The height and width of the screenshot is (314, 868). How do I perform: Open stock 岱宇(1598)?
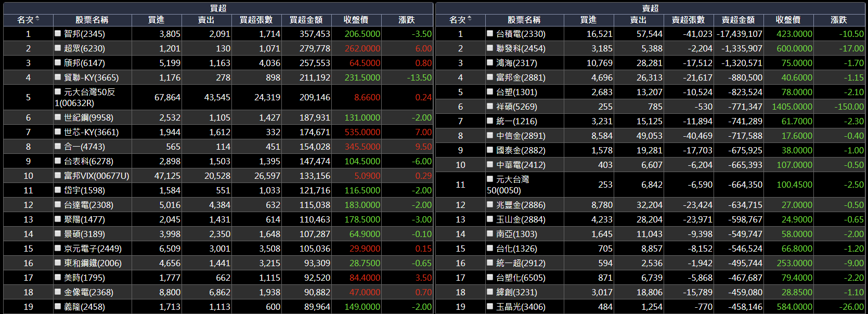(84, 190)
